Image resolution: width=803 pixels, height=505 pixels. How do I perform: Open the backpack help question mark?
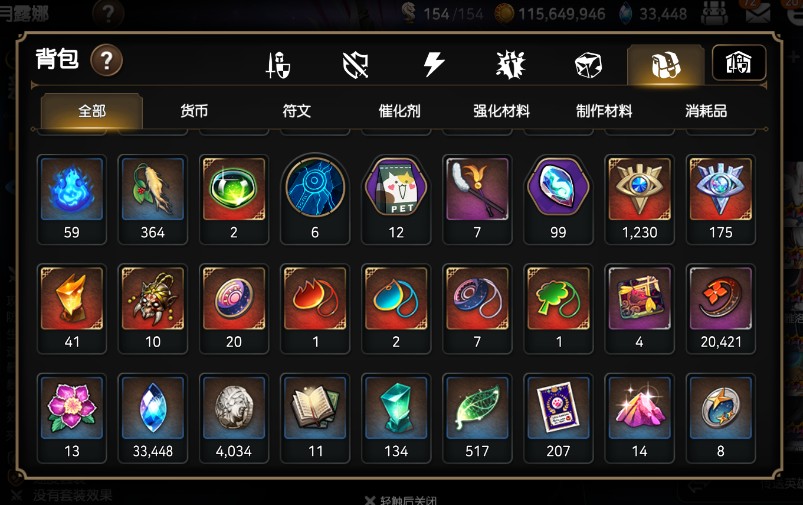click(107, 60)
